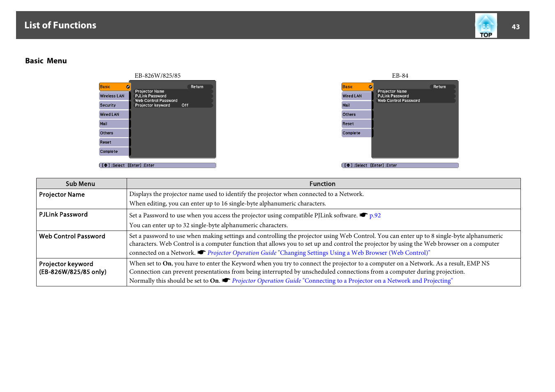The width and height of the screenshot is (555, 392).
Task: Select Mail in EB-84 menu
Action: click(x=357, y=105)
